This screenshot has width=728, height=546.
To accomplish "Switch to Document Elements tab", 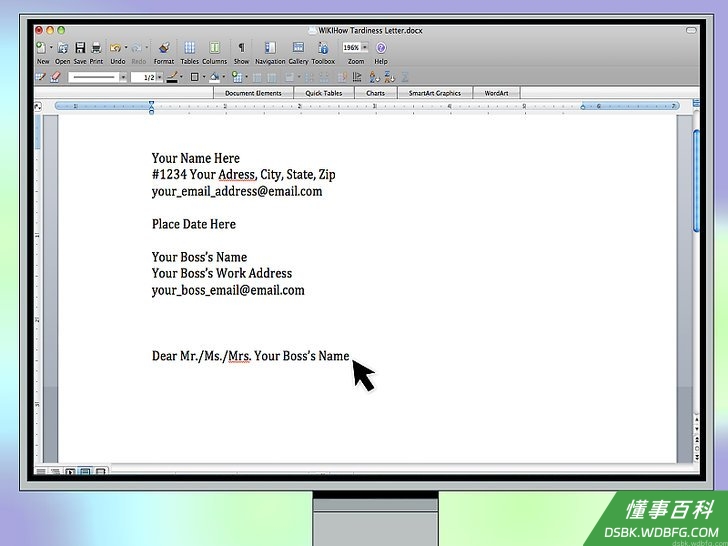I will 253,93.
